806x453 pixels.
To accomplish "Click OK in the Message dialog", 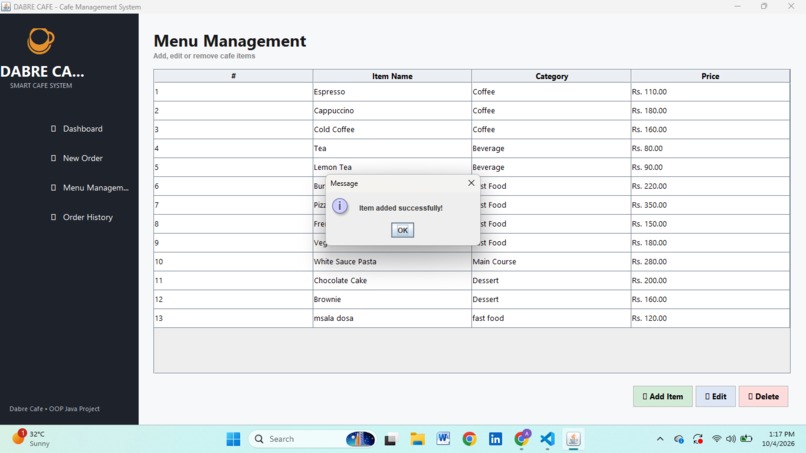I will (402, 230).
